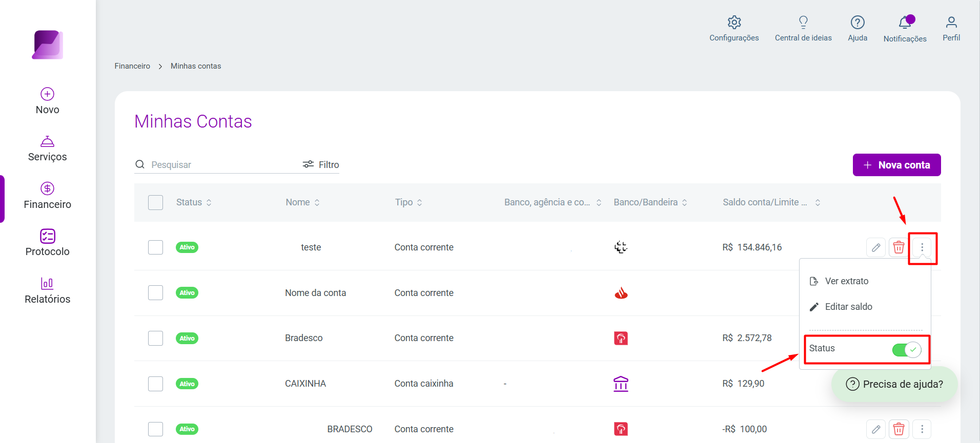Choose Editar saldo in the menu
The width and height of the screenshot is (980, 443).
[x=849, y=307]
